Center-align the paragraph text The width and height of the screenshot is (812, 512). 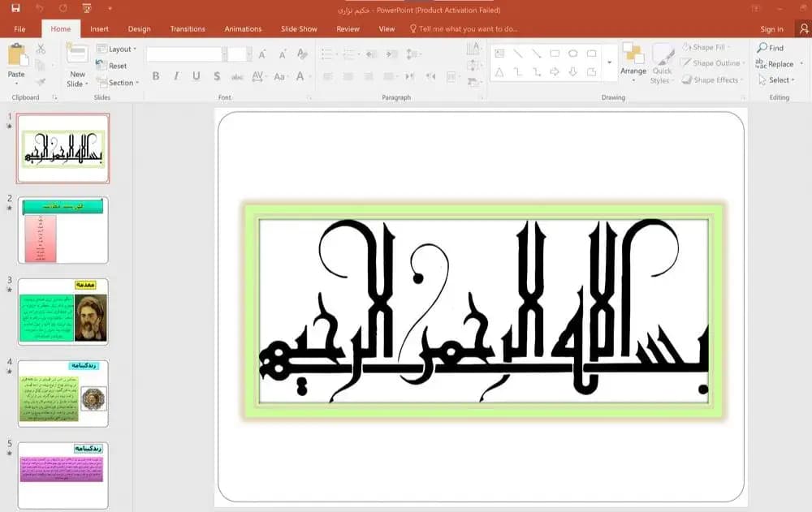coord(348,76)
